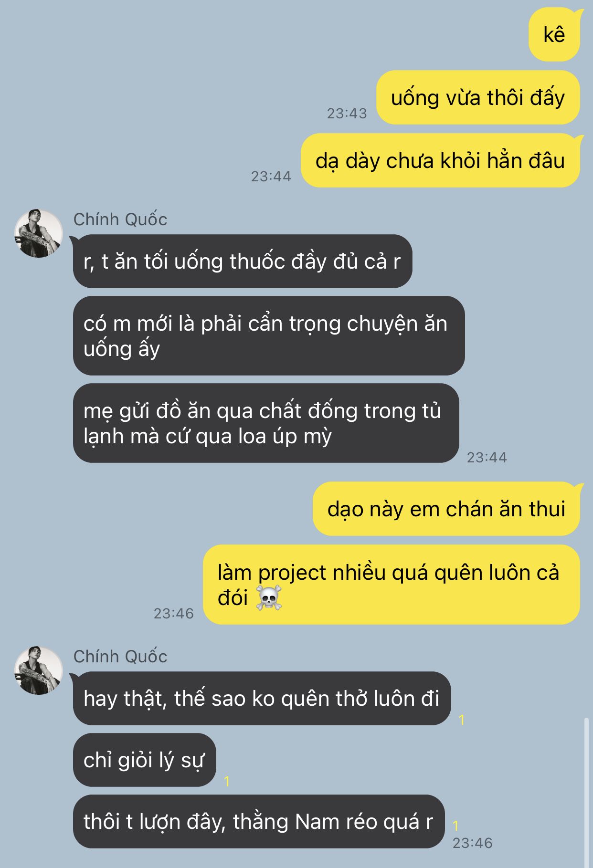Click the 23:46 timestamp below the last message
The height and width of the screenshot is (868, 593).
click(473, 843)
